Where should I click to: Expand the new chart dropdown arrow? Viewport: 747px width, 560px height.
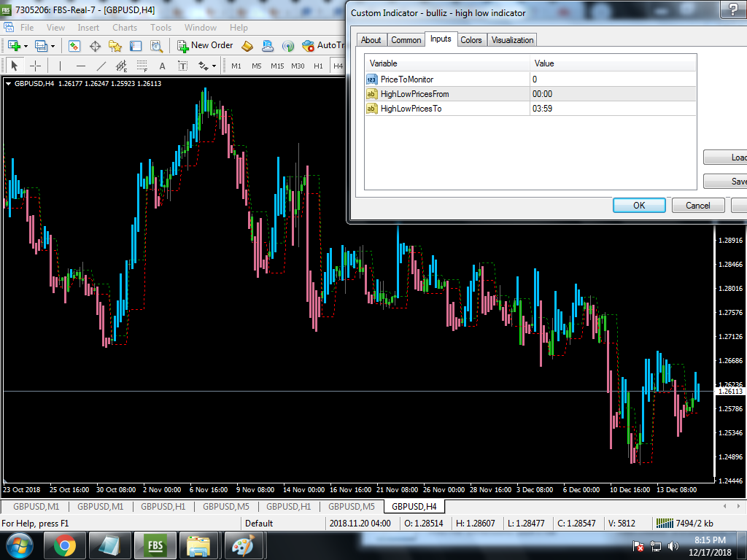click(26, 46)
